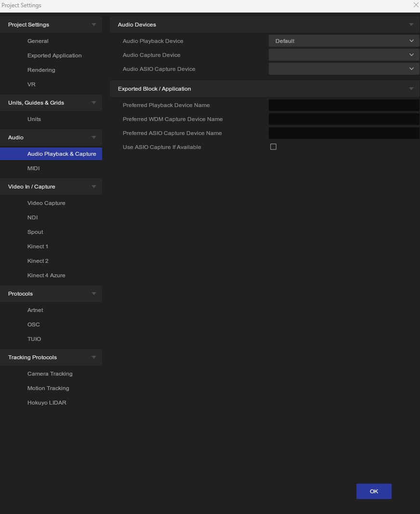The height and width of the screenshot is (514, 420).
Task: Click the OK button
Action: 374,491
